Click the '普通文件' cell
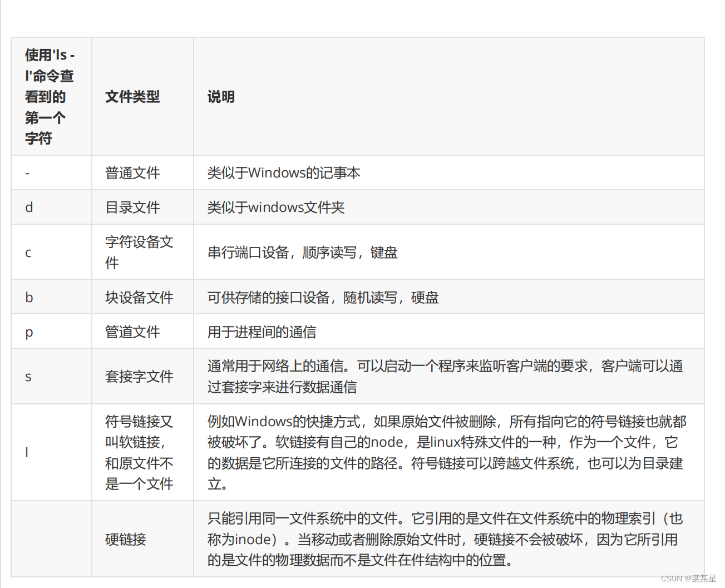Viewport: 725px width, 588px height. [x=142, y=173]
